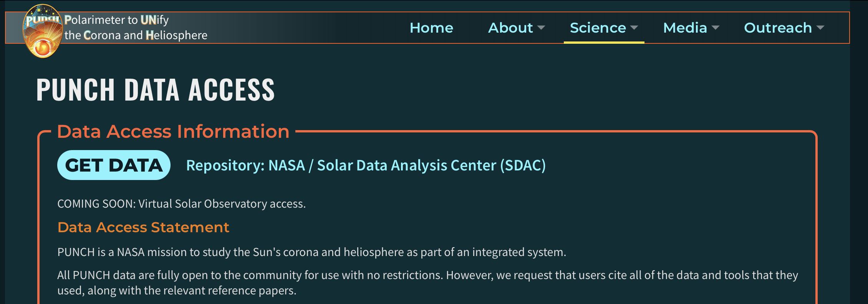Expand the Science dropdown arrow
The width and height of the screenshot is (868, 304).
pos(634,28)
